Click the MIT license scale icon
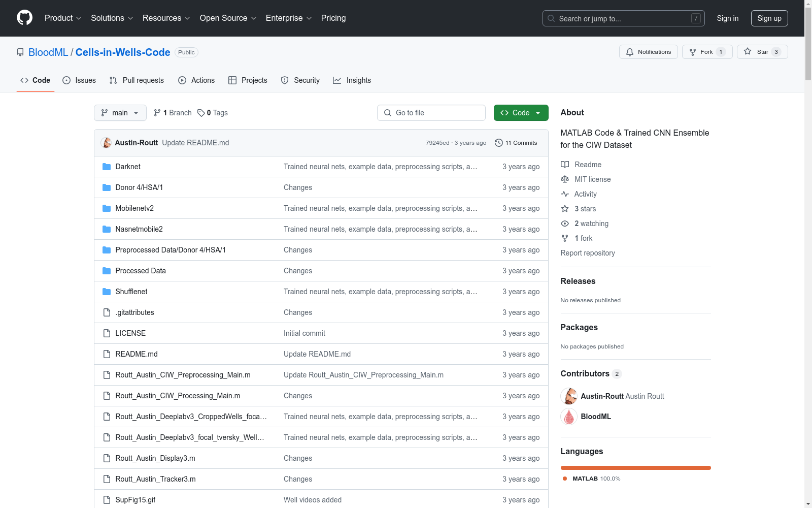 (565, 179)
